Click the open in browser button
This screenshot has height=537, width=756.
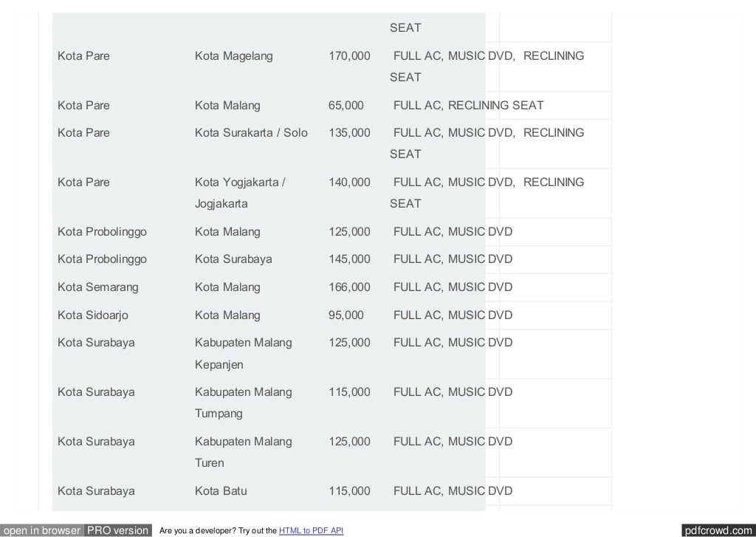42,530
